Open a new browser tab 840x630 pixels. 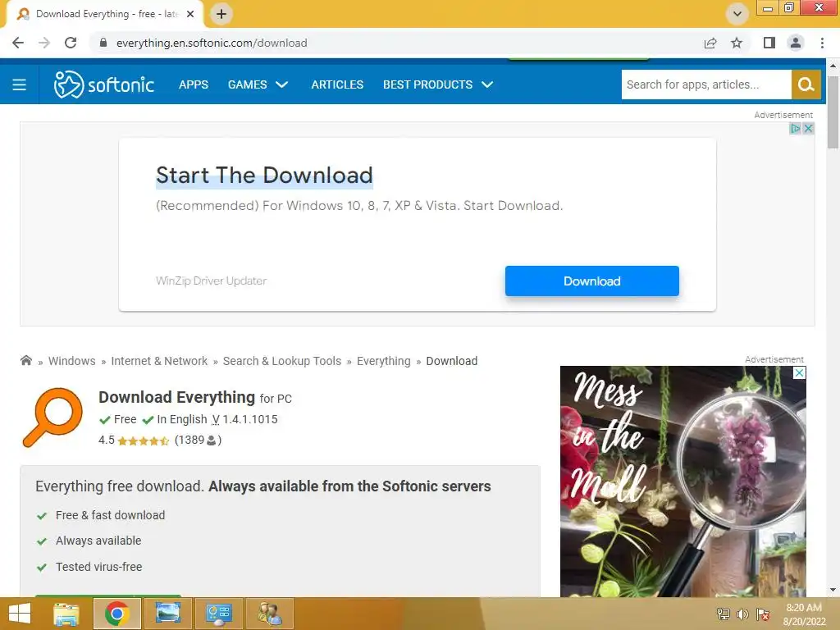pyautogui.click(x=221, y=14)
